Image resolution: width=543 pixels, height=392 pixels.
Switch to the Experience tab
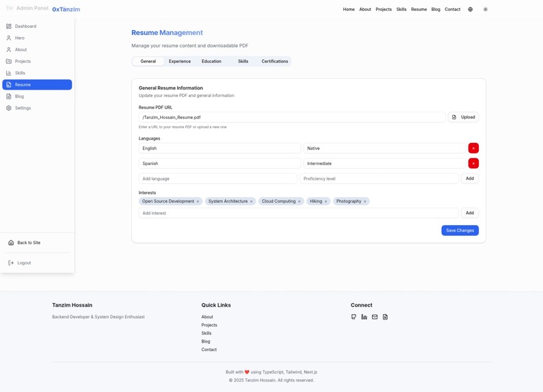click(180, 62)
